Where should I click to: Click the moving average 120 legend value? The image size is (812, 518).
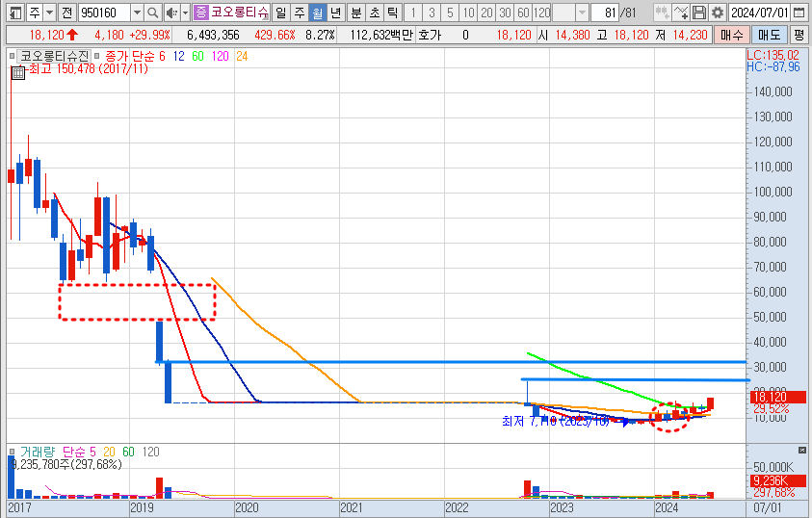(220, 56)
